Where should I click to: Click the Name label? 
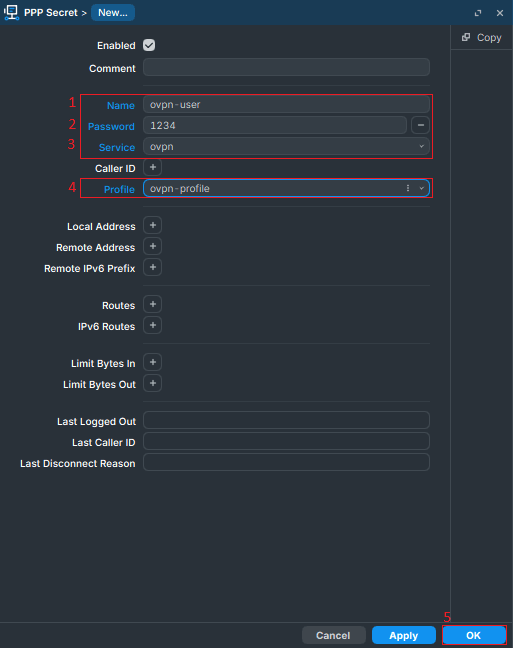tap(121, 105)
